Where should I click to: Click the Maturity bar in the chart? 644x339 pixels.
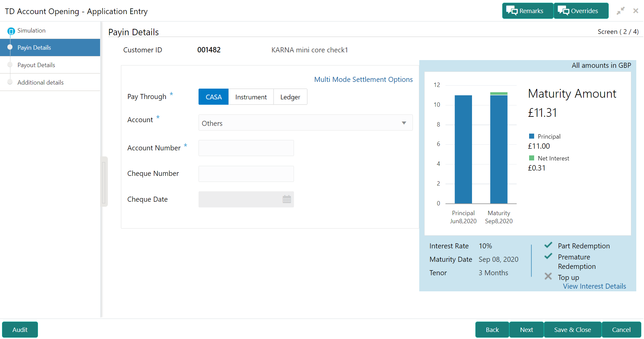(499, 148)
